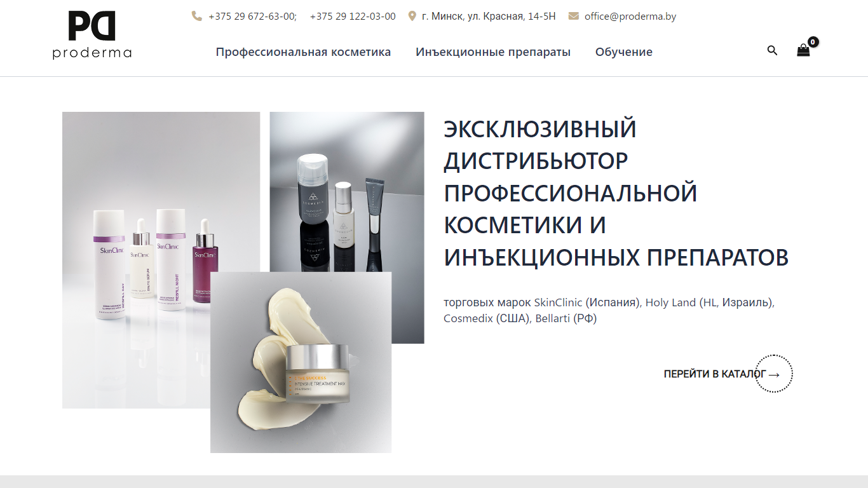Viewport: 868px width, 488px height.
Task: Click the cream jar mask photo
Action: (x=301, y=362)
